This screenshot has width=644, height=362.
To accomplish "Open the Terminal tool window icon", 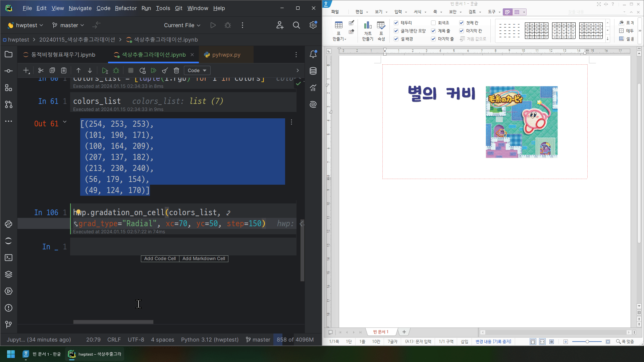I will [x=9, y=257].
